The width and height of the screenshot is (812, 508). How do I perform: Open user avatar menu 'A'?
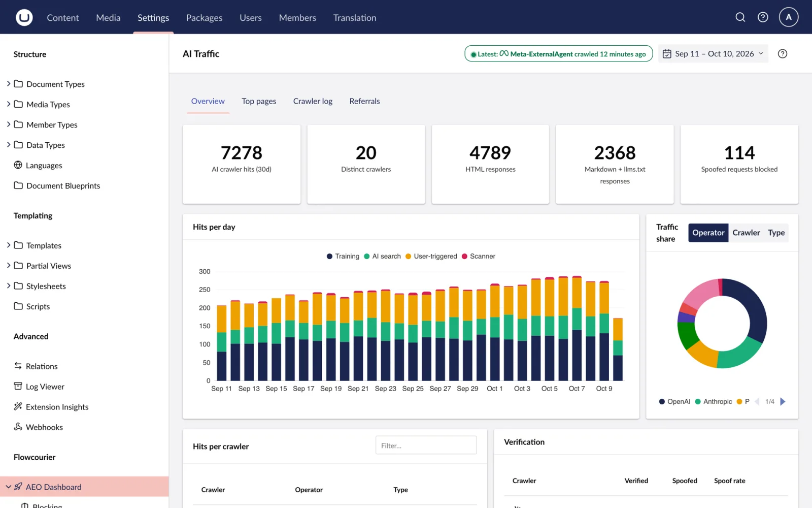click(789, 17)
